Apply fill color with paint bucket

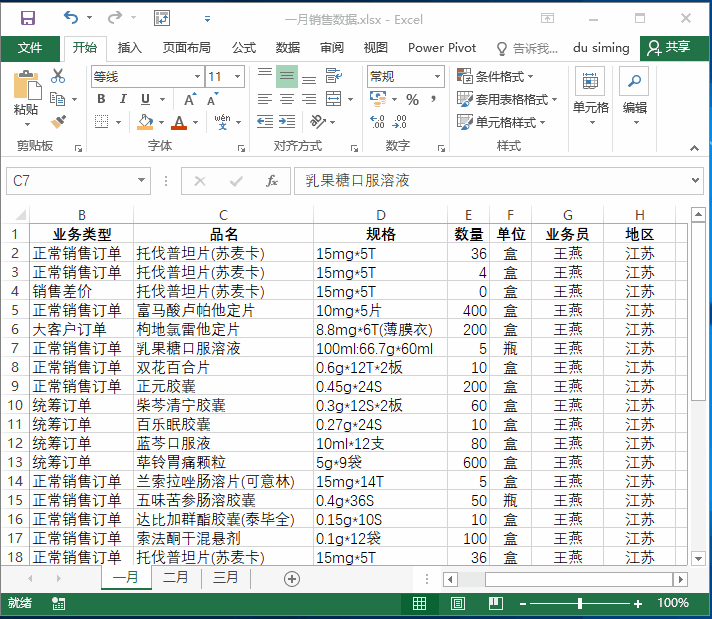[x=145, y=122]
